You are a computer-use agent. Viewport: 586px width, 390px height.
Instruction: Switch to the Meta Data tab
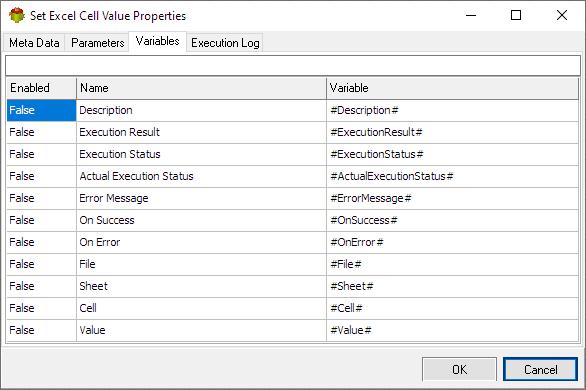point(34,43)
